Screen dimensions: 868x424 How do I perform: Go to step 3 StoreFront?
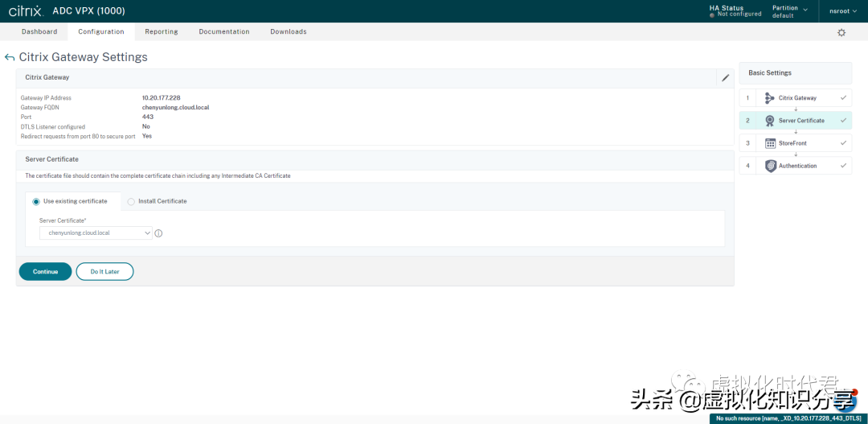tap(796, 143)
